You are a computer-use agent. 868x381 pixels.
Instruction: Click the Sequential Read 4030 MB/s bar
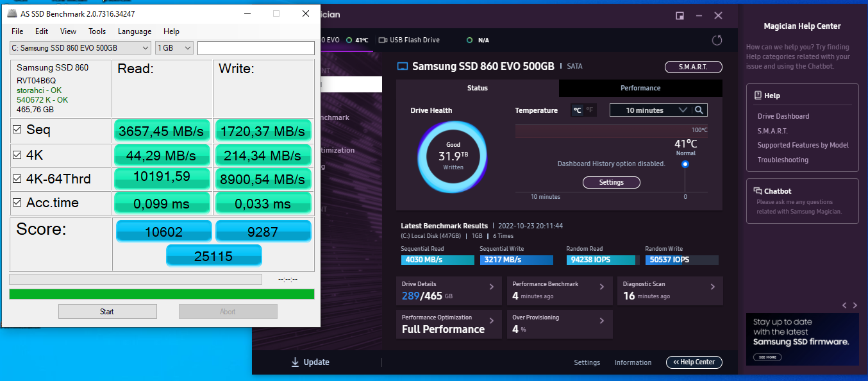click(x=438, y=260)
